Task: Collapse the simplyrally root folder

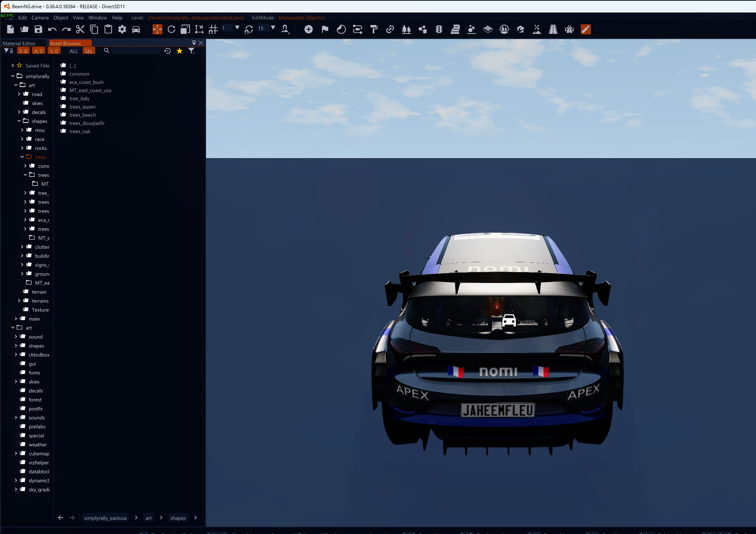Action: pyautogui.click(x=13, y=76)
